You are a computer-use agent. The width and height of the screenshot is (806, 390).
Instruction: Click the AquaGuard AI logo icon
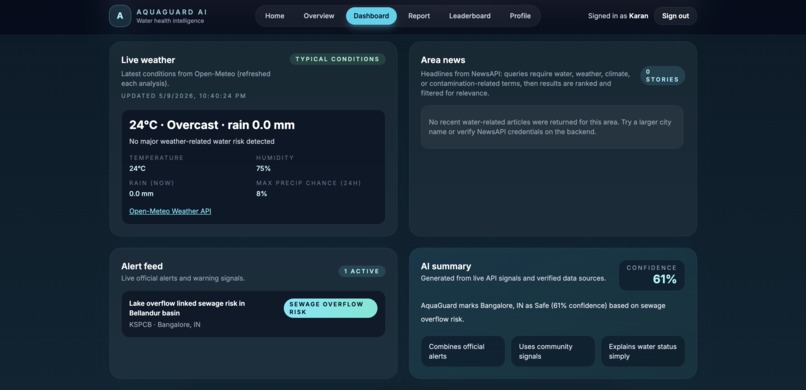tap(120, 16)
